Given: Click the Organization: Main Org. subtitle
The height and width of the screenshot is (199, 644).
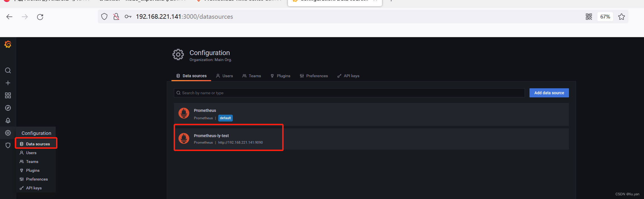Looking at the screenshot, I should pyautogui.click(x=211, y=60).
